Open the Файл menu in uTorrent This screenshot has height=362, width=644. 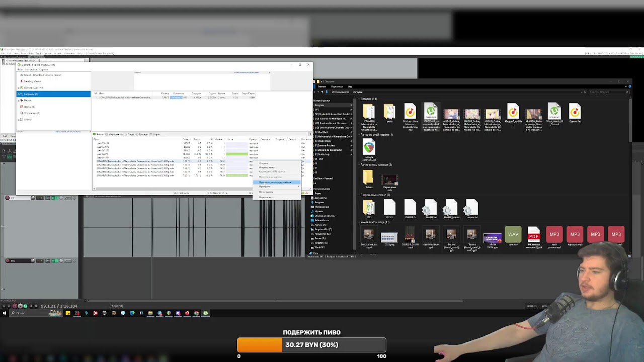[20, 69]
